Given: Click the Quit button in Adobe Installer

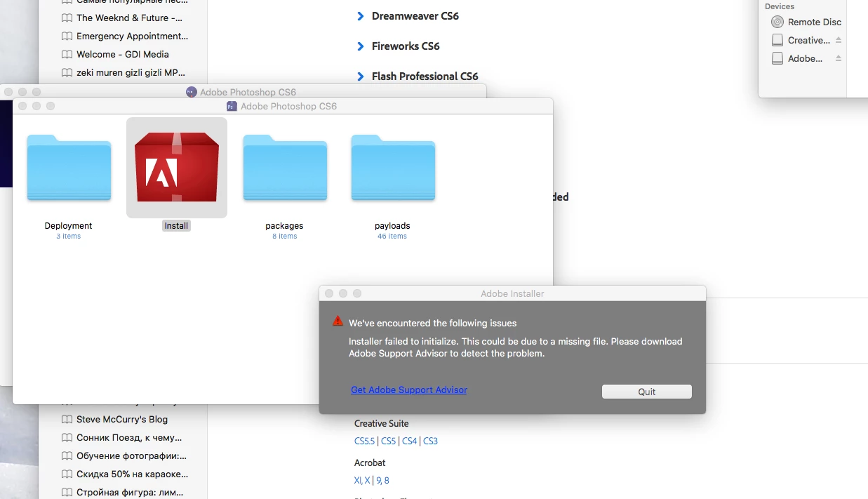Looking at the screenshot, I should click(x=647, y=392).
